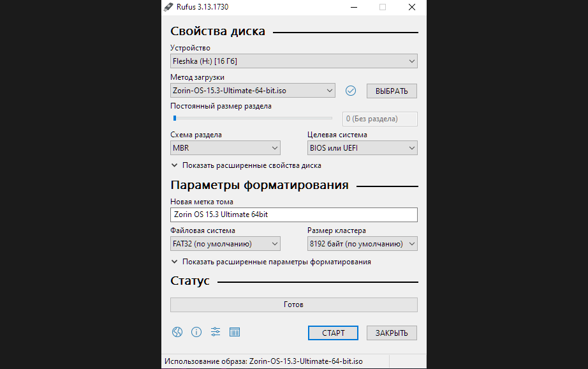Screen dimensions: 588x369
Task: Open the Файловая система FAT32 dropdown
Action: pos(225,244)
